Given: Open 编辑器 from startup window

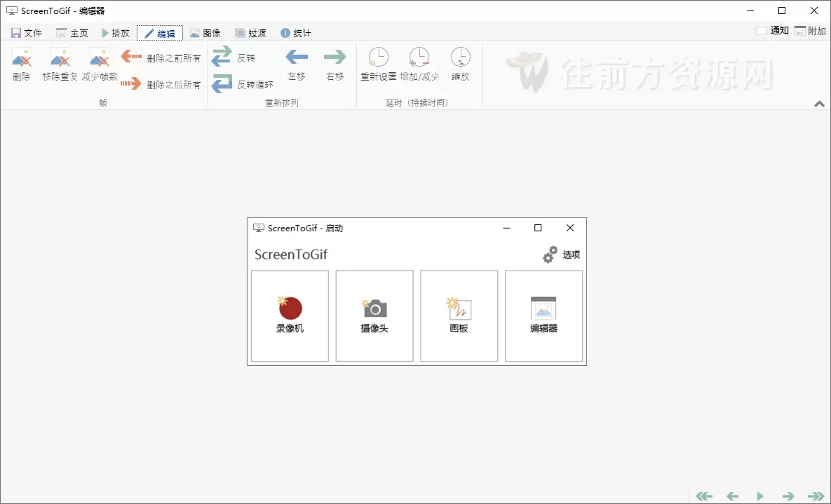Looking at the screenshot, I should 543,316.
